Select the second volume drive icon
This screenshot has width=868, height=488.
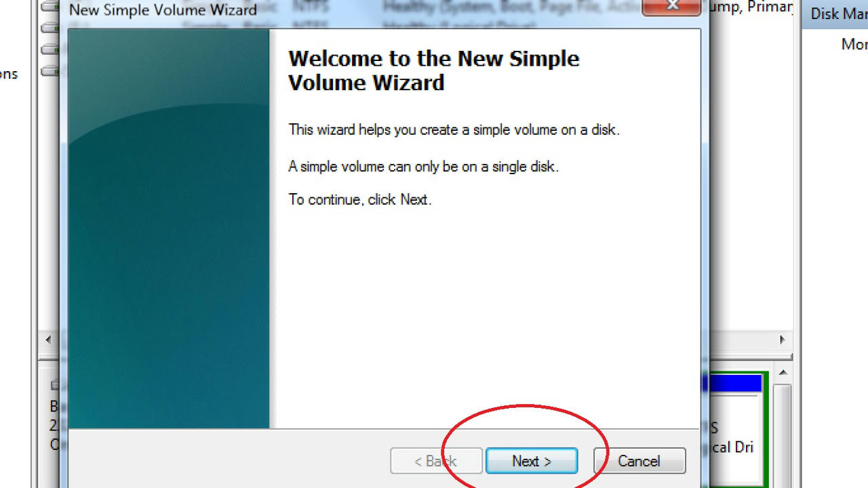click(x=51, y=28)
